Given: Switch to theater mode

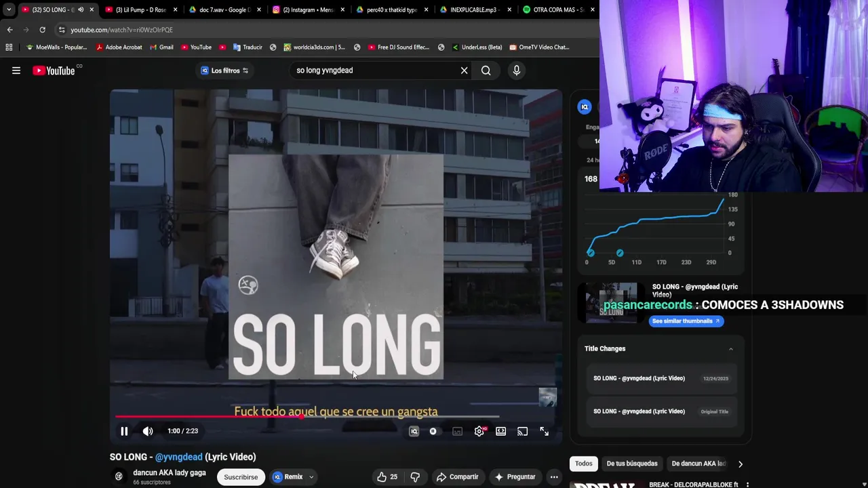Looking at the screenshot, I should point(501,431).
